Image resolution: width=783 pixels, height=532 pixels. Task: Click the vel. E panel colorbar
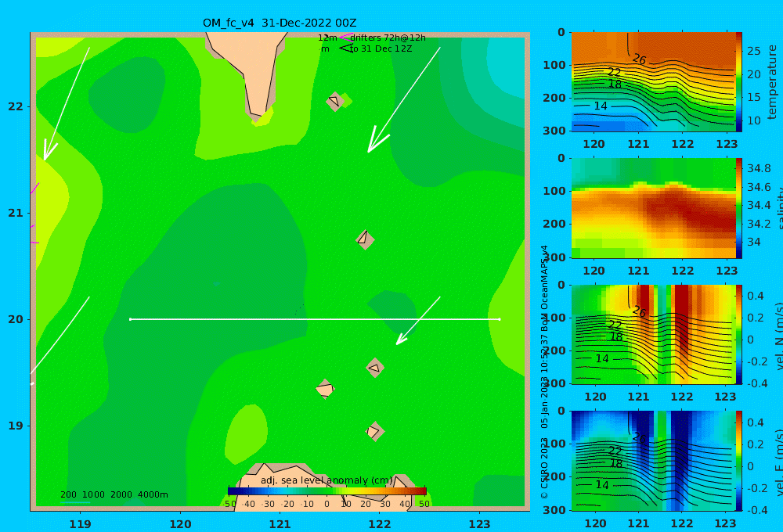coord(739,461)
